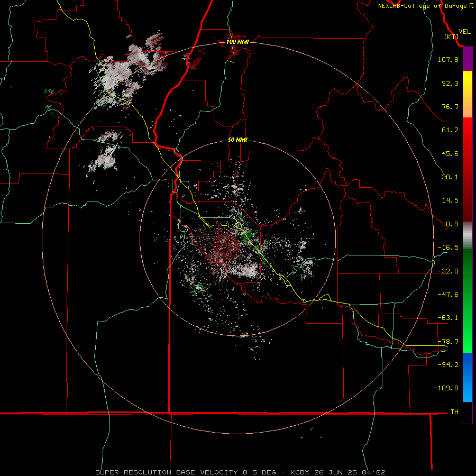The width and height of the screenshot is (476, 476).
Task: Click the -94.2 velocity scale value
Action: [448, 365]
